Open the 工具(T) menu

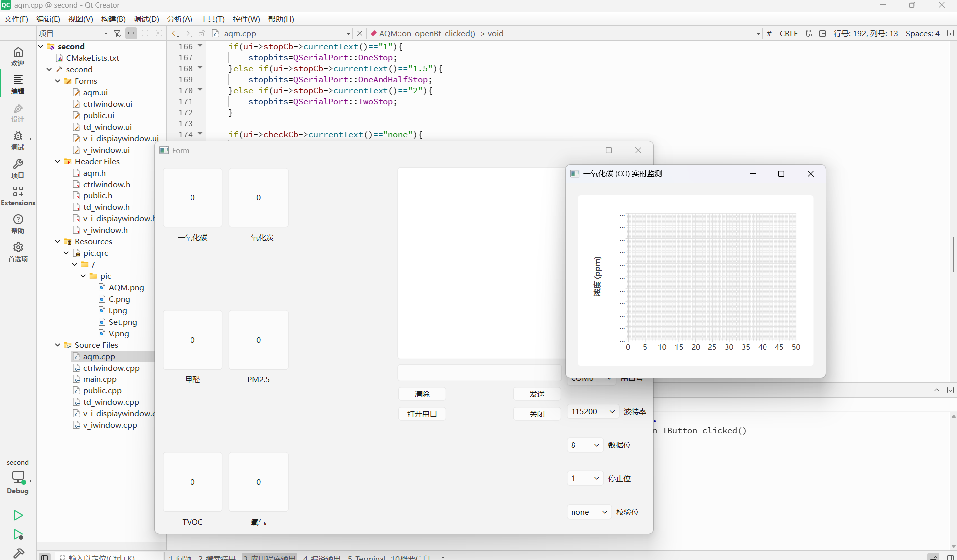[212, 19]
